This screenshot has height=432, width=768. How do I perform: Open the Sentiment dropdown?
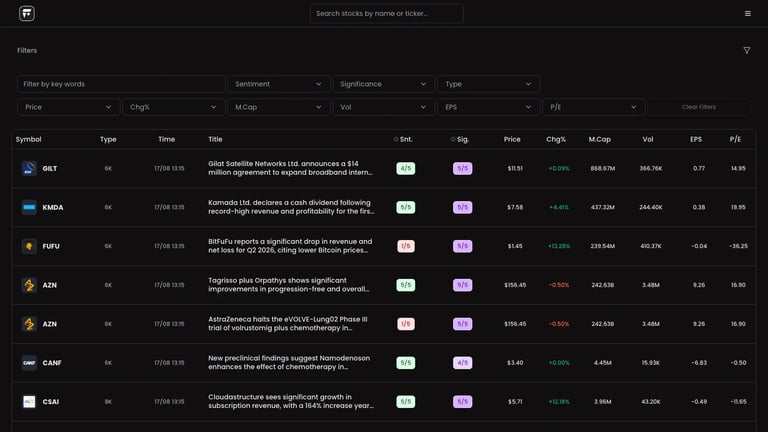tap(278, 84)
